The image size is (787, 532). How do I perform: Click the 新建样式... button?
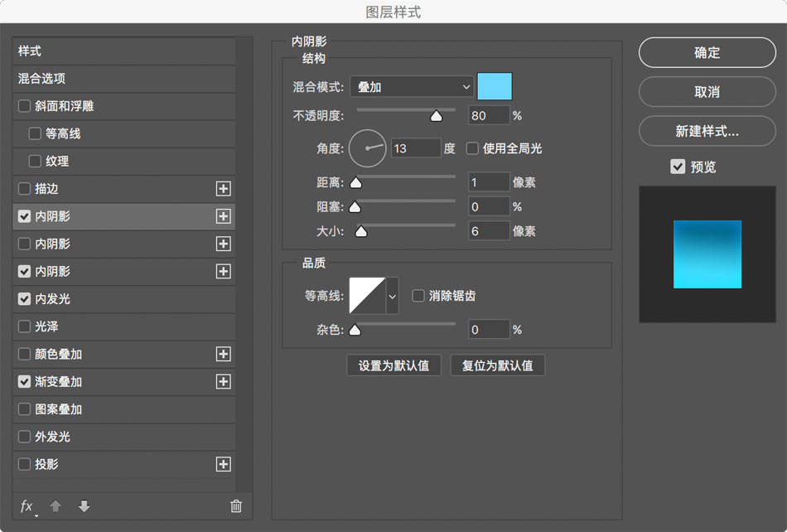[707, 132]
